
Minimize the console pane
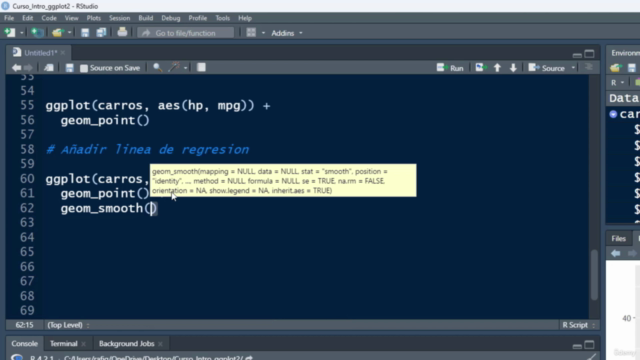pyautogui.click(x=577, y=346)
